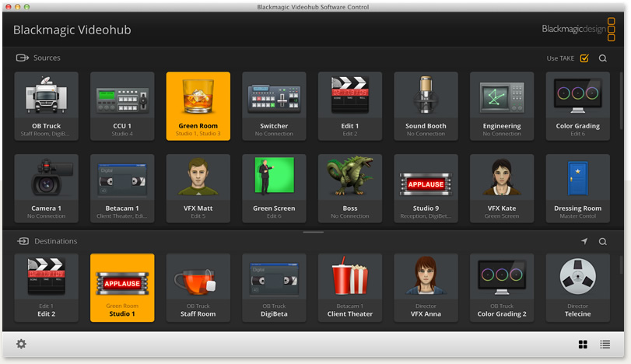
Task: Click the divider handle between Sources and Destinations
Action: (313, 232)
